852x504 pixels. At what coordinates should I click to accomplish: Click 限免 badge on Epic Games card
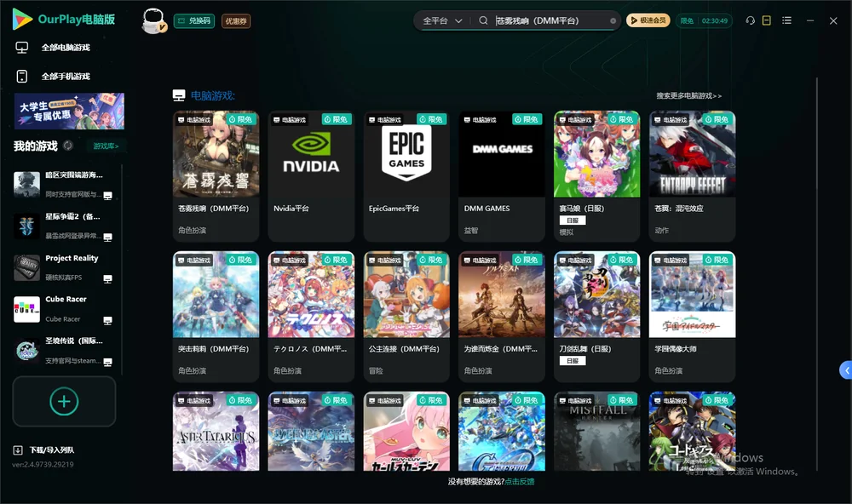click(432, 119)
